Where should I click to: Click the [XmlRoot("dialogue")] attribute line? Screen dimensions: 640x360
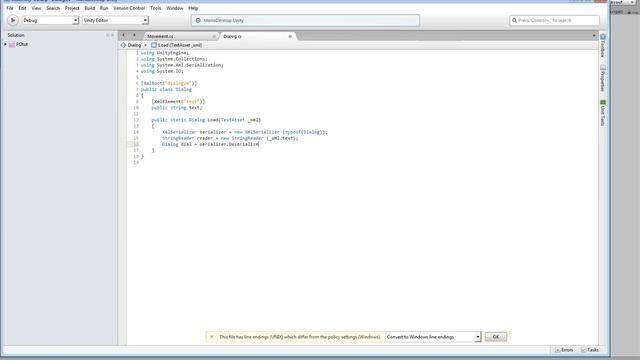click(x=169, y=83)
